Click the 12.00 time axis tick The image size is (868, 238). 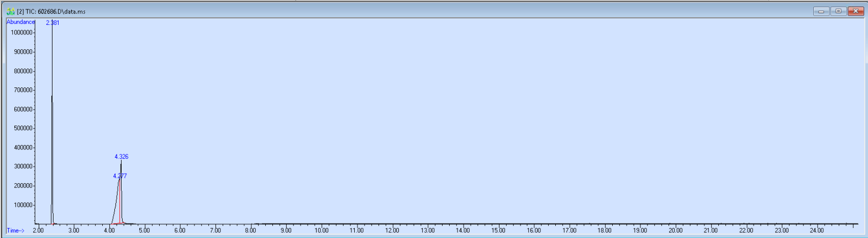click(x=392, y=230)
